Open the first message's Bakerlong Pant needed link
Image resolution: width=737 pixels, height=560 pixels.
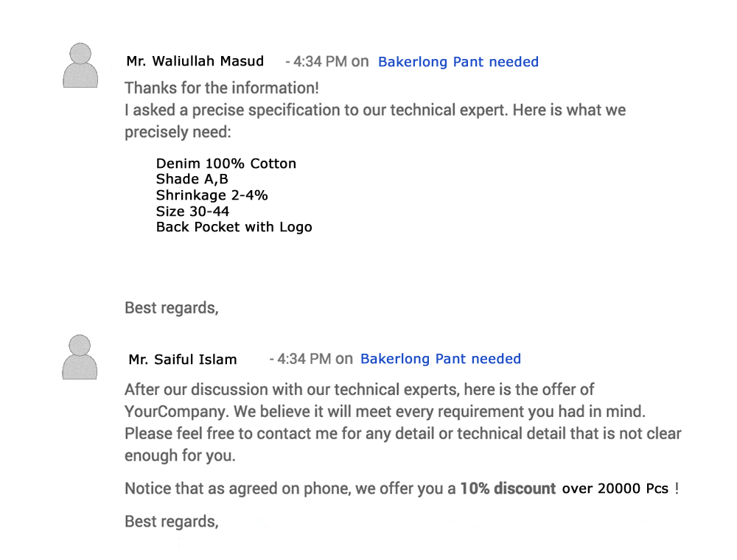[x=458, y=62]
